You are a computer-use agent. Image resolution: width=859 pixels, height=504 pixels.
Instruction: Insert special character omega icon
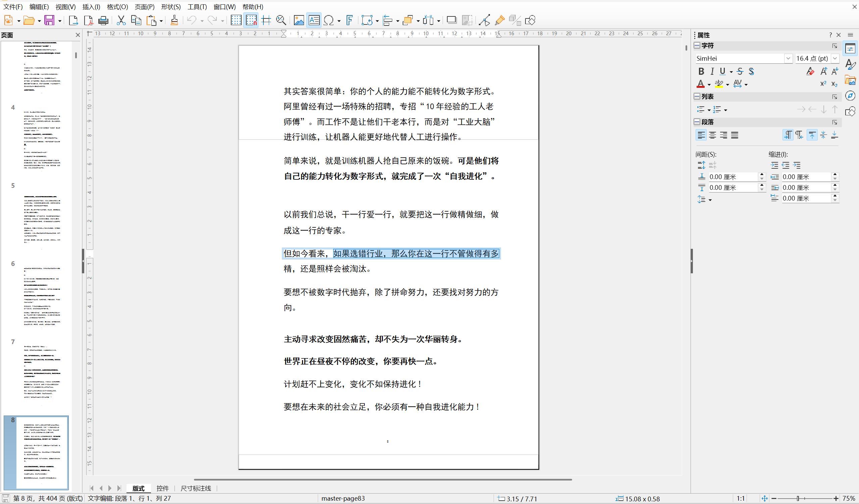click(329, 20)
